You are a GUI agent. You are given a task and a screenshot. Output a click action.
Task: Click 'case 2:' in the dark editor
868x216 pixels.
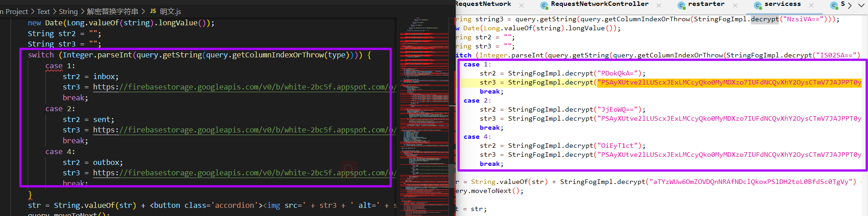click(x=60, y=109)
